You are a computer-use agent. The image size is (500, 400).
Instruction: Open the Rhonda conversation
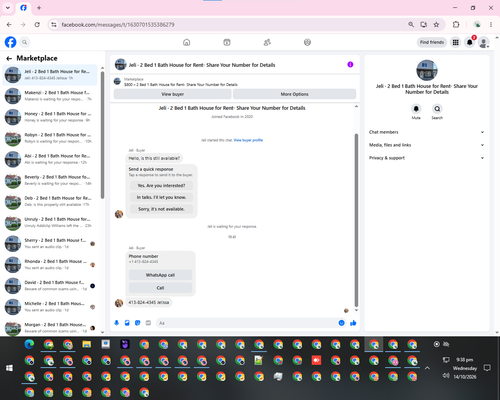point(50,265)
